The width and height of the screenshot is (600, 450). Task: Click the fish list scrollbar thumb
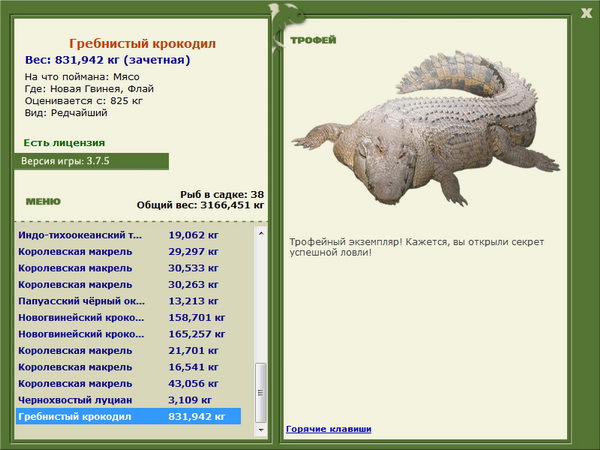pos(261,393)
